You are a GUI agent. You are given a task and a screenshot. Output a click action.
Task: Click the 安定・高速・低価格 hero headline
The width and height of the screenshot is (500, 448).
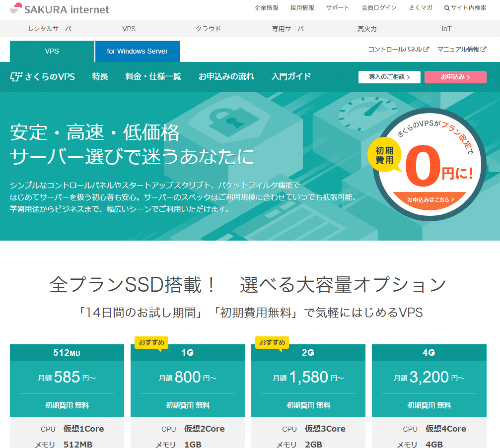[95, 132]
